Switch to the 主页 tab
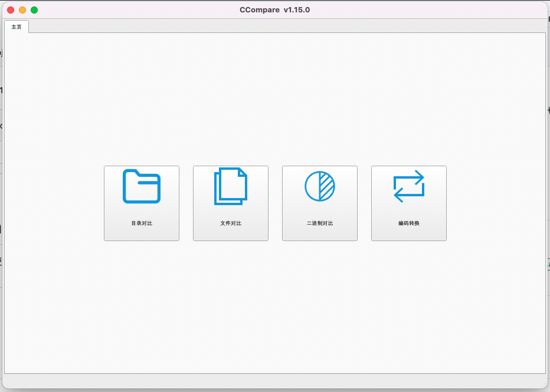Screen dimensions: 550x392 [17, 27]
